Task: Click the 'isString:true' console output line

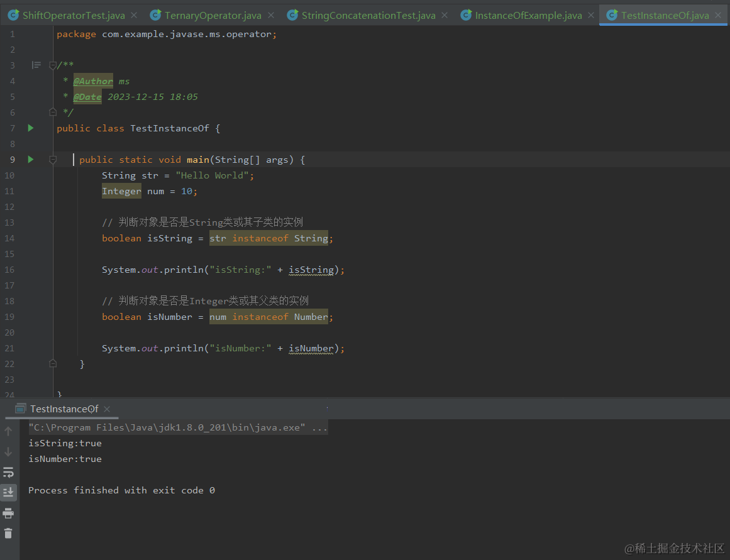Action: pos(65,443)
